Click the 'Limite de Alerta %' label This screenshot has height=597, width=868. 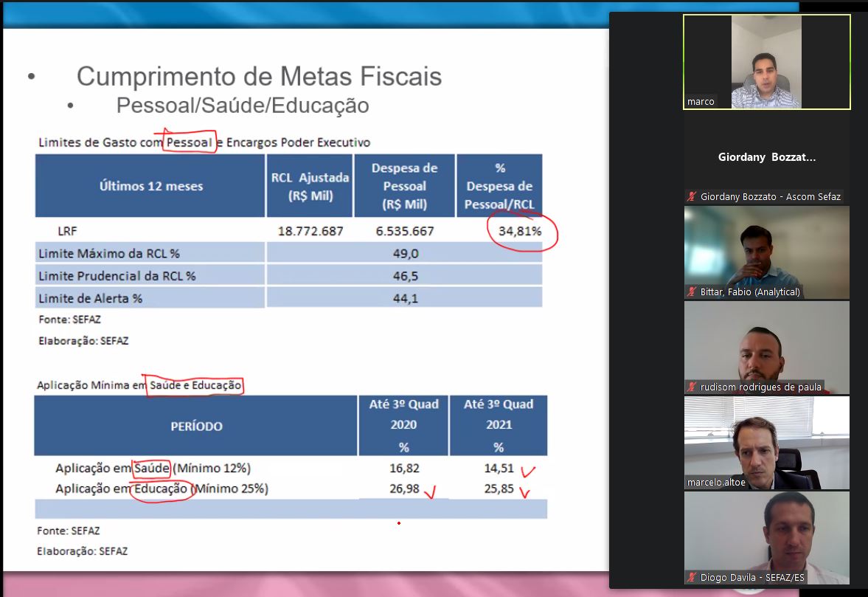coord(90,298)
